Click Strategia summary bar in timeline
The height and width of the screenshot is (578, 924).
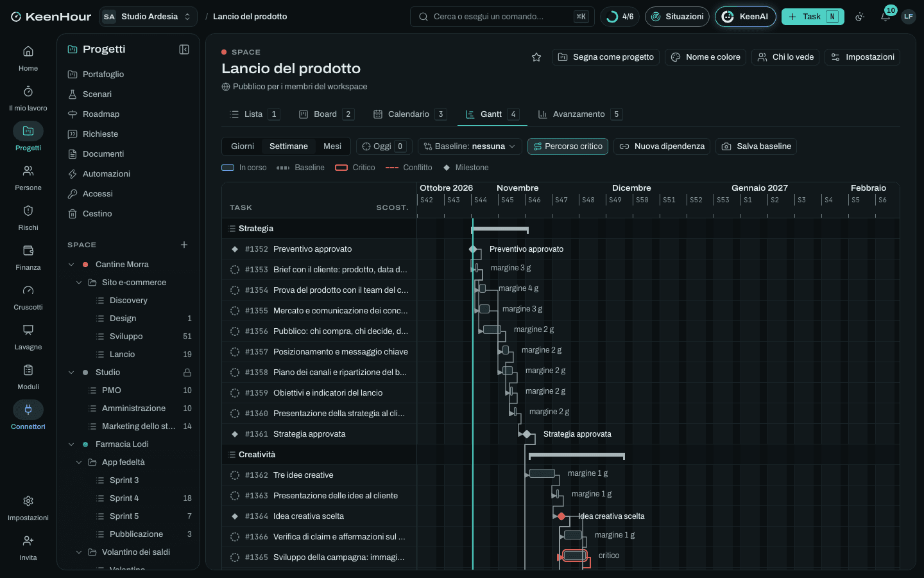coord(500,229)
